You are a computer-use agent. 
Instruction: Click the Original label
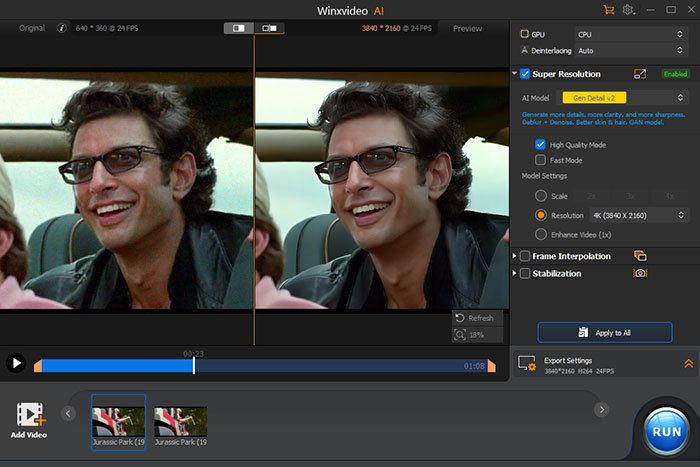(x=32, y=28)
